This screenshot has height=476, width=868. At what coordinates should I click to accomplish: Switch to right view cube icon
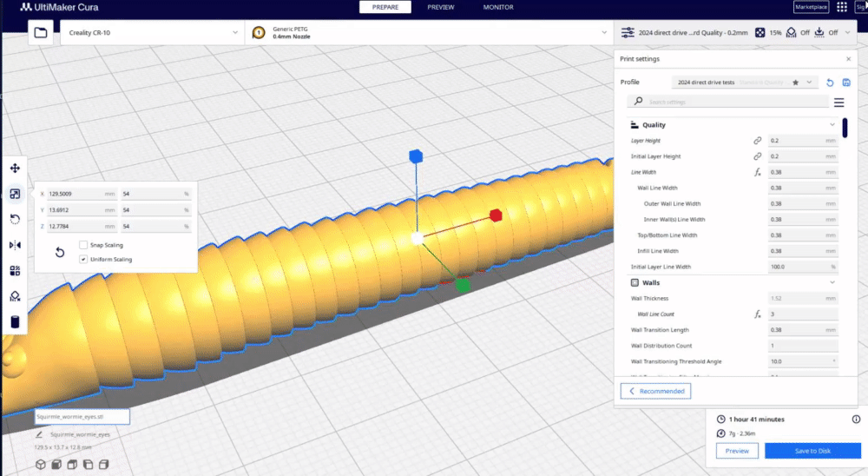point(103,465)
